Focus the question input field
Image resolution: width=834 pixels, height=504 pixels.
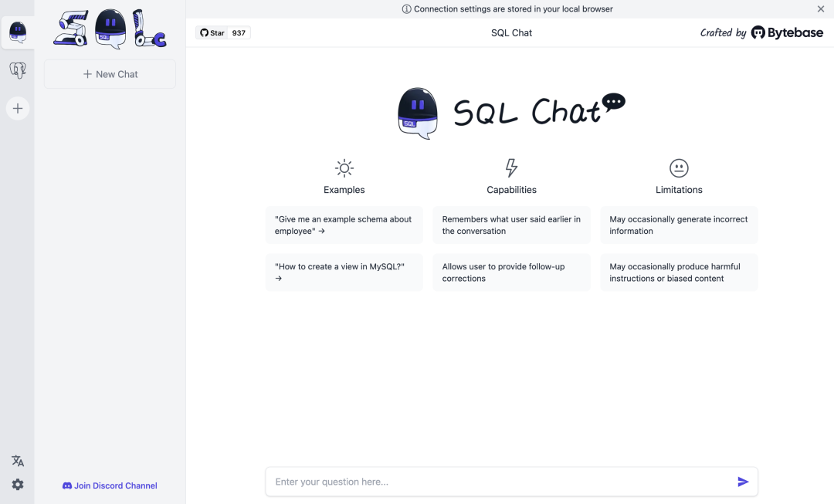pyautogui.click(x=500, y=482)
